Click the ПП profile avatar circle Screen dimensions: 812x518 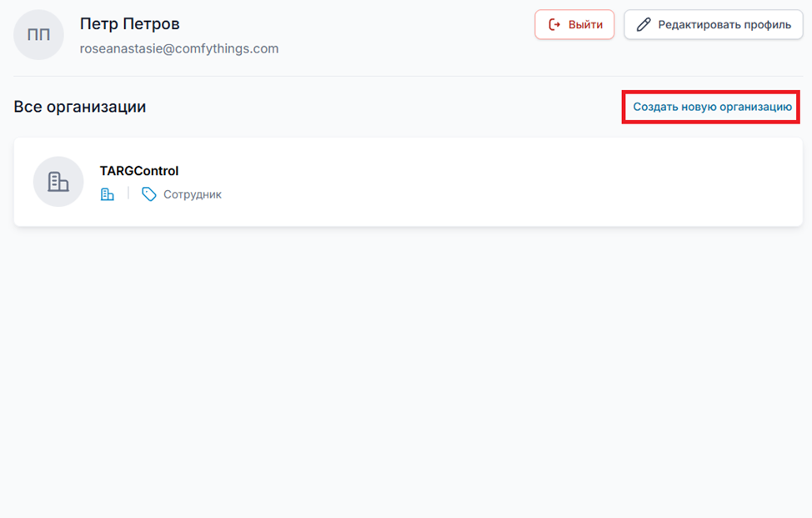tap(38, 35)
